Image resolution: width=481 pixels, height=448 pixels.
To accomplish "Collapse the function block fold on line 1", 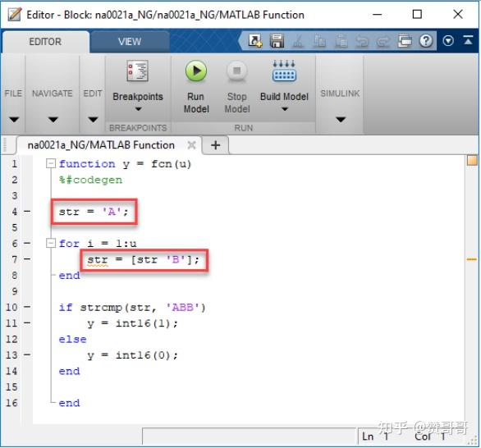I will pyautogui.click(x=51, y=163).
